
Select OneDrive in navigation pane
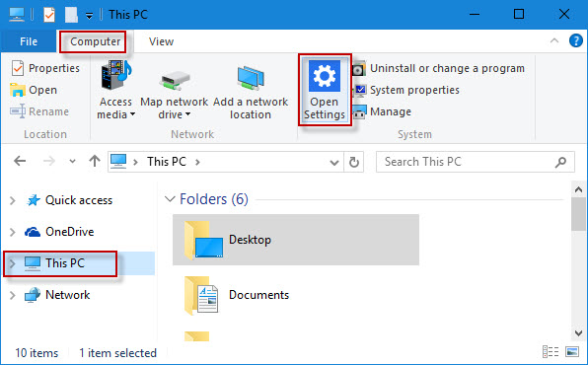(x=70, y=232)
